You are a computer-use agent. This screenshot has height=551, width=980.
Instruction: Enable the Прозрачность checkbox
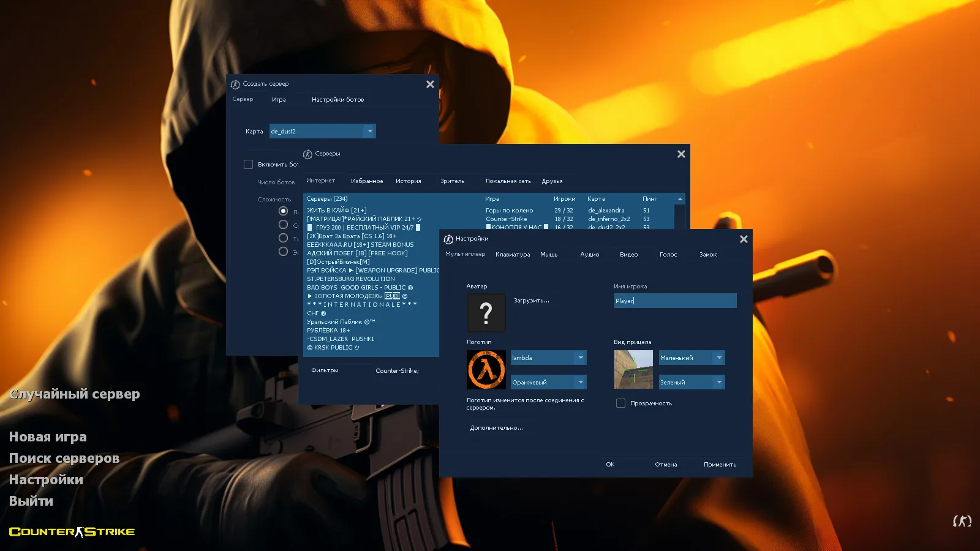coord(620,403)
